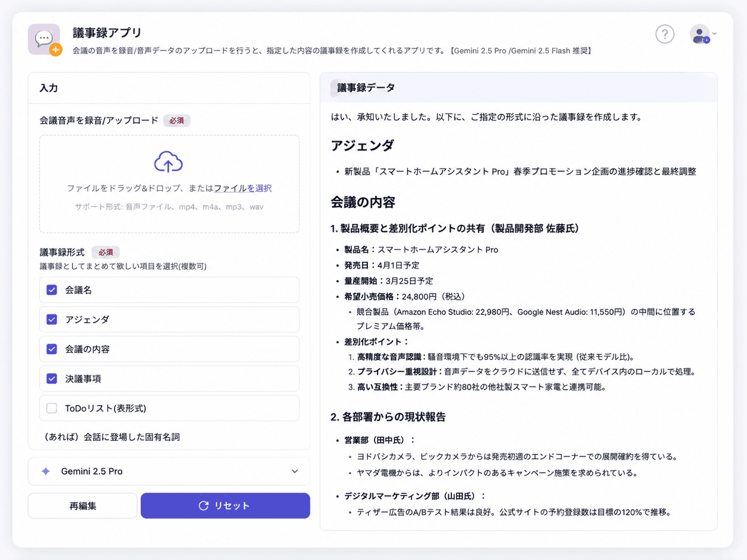Click the text 量産開始：3月25日予定
747x560 pixels.
point(388,281)
